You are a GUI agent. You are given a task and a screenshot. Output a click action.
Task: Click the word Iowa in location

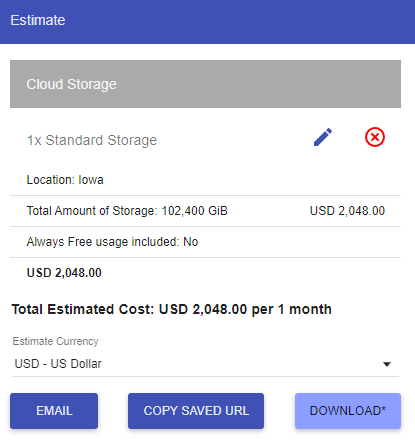(91, 180)
